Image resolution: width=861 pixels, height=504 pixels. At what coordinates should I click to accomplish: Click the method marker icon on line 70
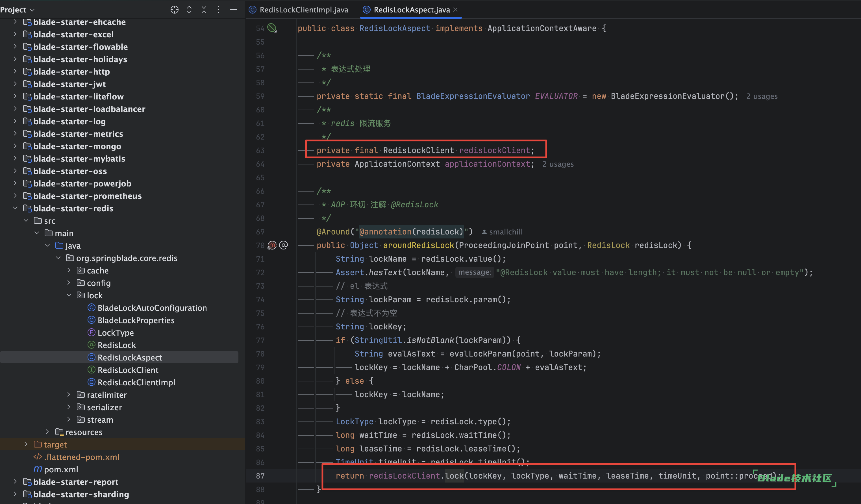(272, 245)
